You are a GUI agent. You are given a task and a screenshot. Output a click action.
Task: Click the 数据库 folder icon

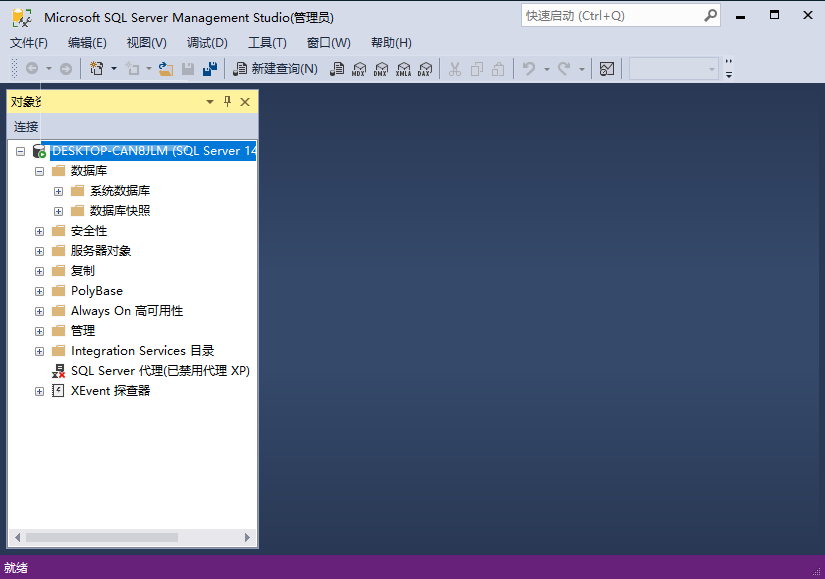(58, 171)
